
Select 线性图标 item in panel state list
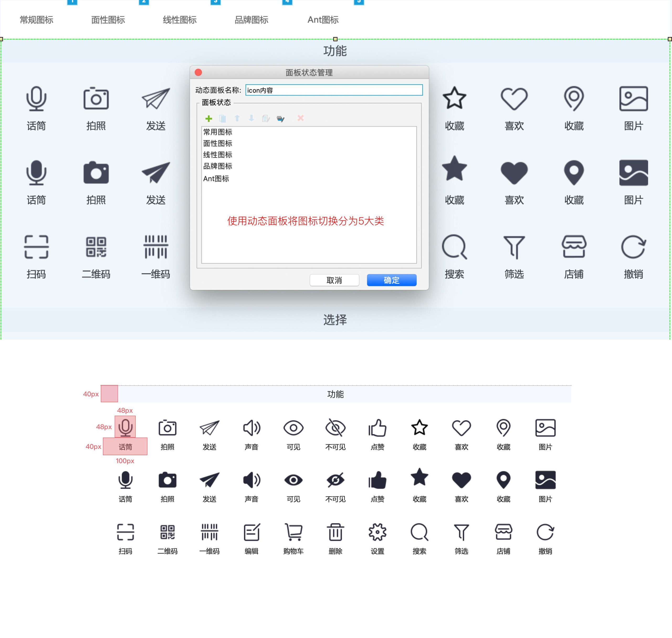click(x=217, y=155)
